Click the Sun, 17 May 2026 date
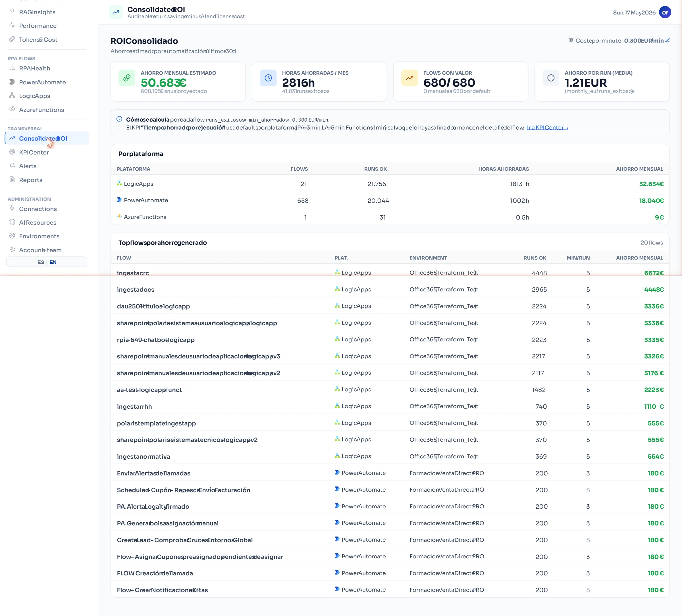 pos(634,12)
